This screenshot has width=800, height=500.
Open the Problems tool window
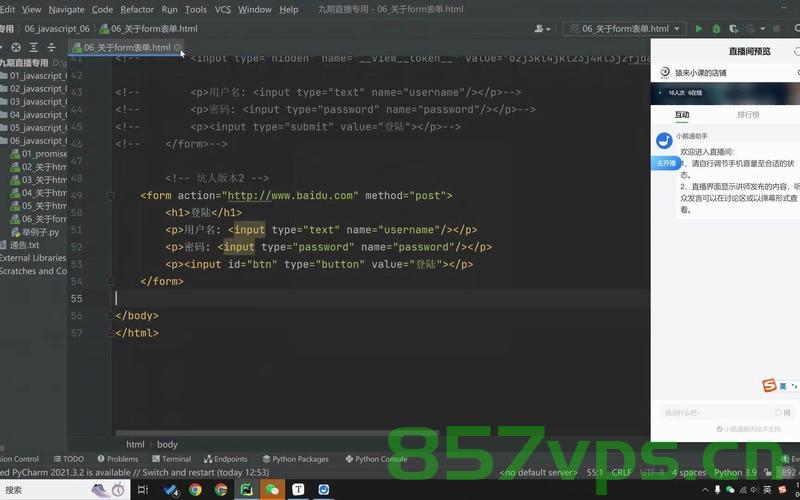click(x=118, y=459)
